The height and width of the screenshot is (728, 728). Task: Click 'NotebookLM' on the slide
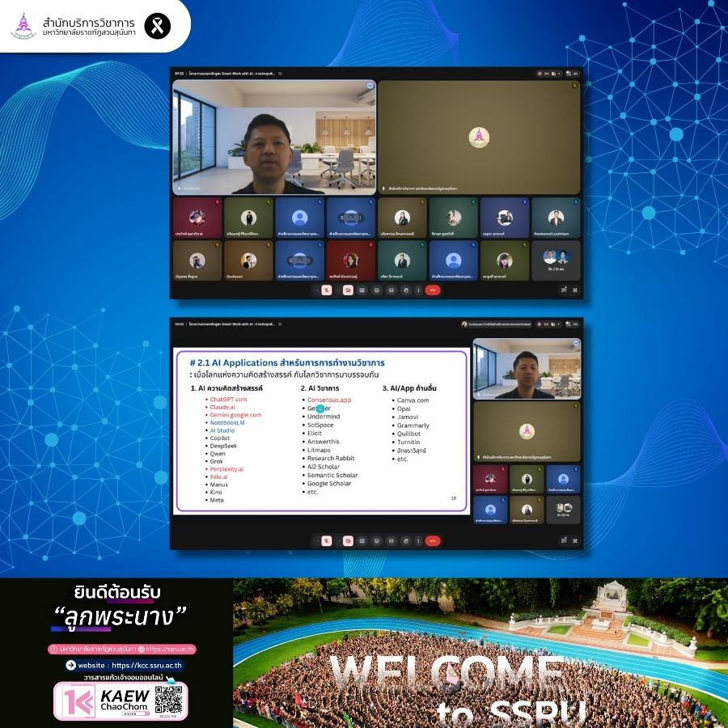[x=227, y=422]
